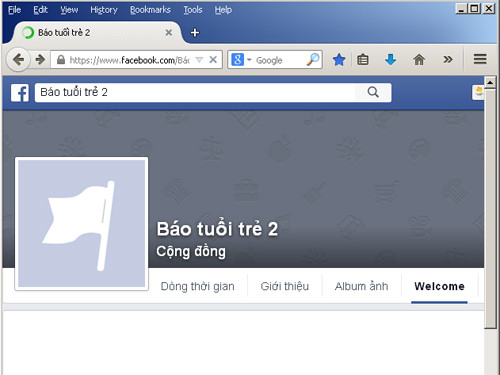The height and width of the screenshot is (375, 500).
Task: Click the page title Báo tuổi trẻ 2
Action: [217, 229]
